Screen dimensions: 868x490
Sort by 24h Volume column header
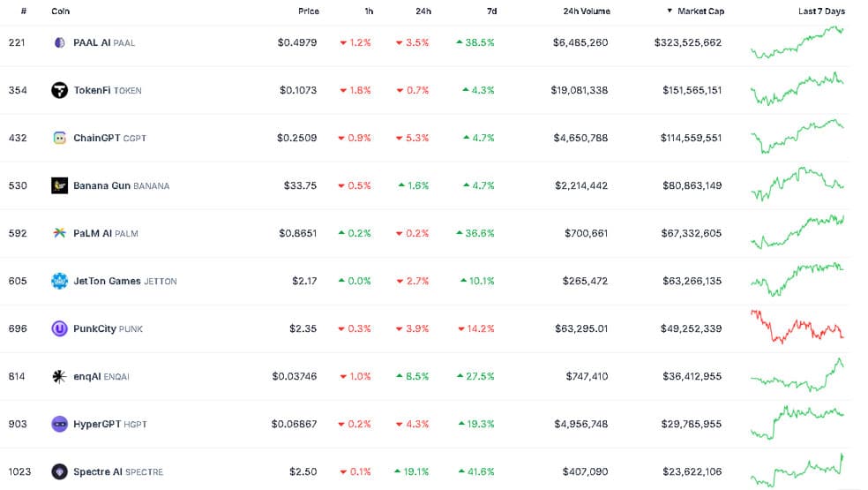(587, 11)
